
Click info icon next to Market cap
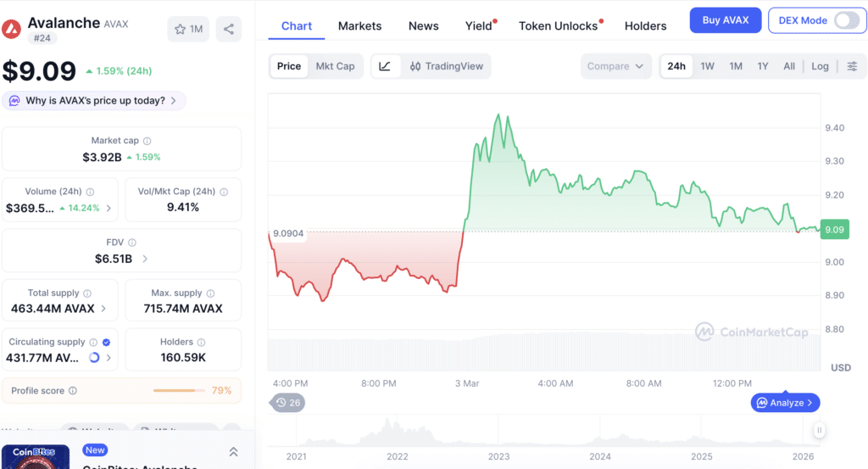click(x=147, y=141)
